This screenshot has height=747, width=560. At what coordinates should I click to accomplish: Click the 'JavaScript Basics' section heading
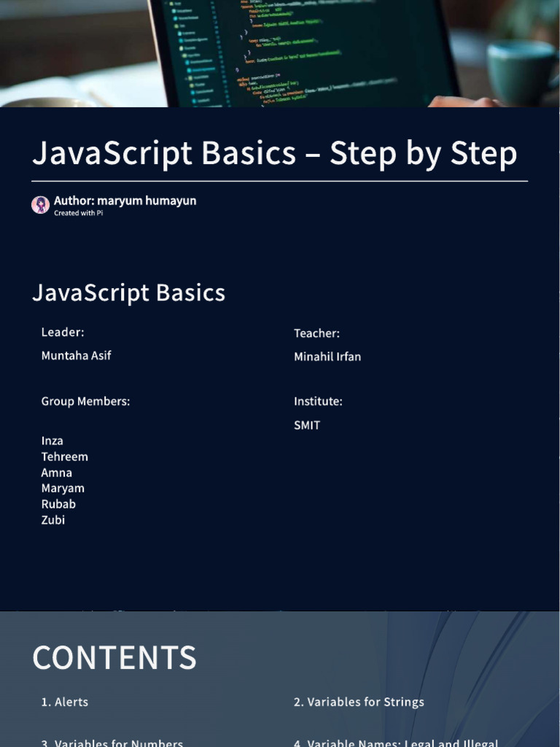point(128,293)
